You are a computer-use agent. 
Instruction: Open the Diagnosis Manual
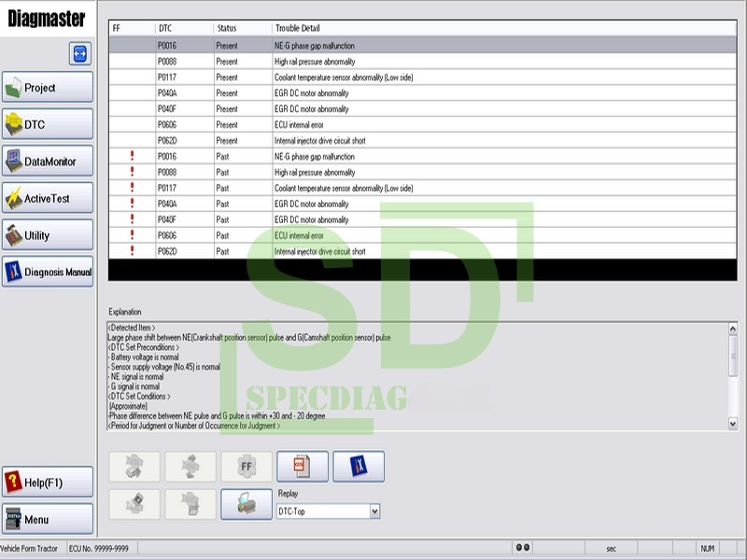[x=48, y=272]
